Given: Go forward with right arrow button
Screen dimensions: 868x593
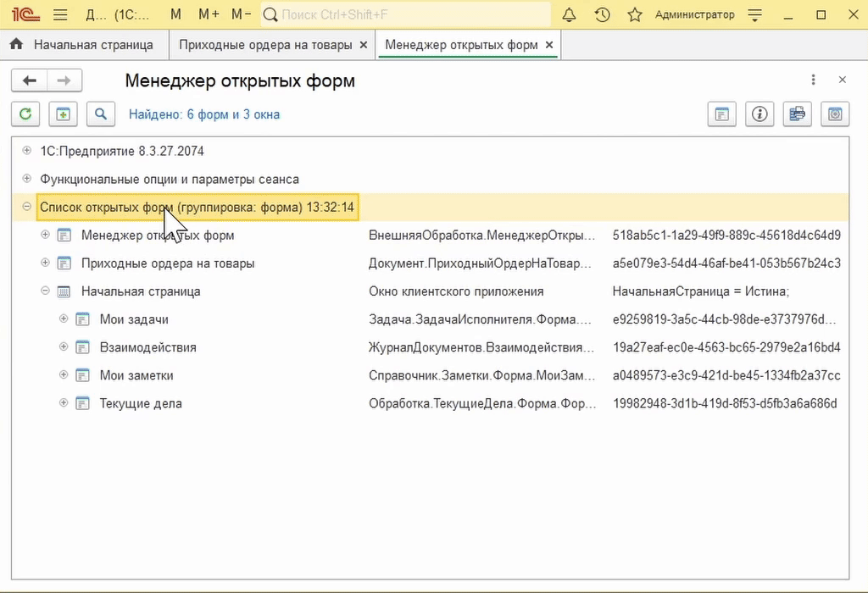Looking at the screenshot, I should [x=64, y=80].
